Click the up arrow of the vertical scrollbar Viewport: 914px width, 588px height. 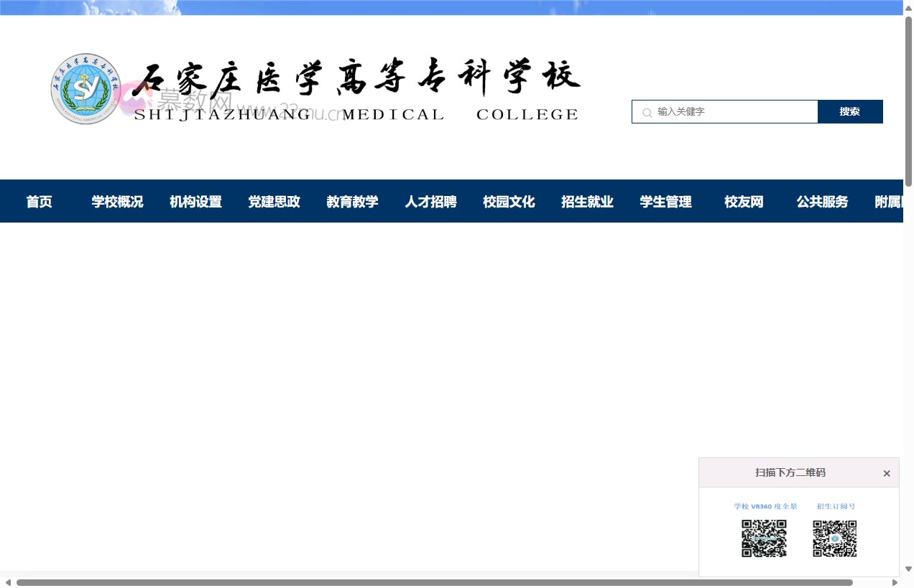click(x=908, y=8)
